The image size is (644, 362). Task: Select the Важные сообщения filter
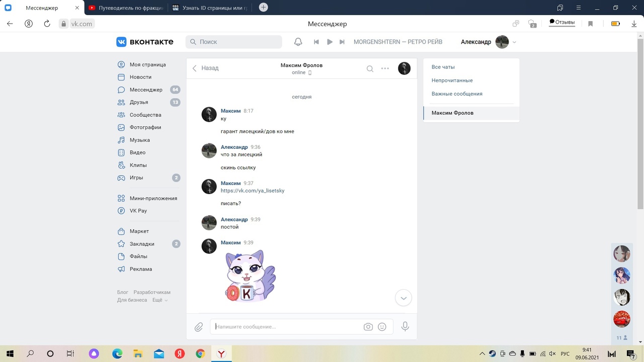[457, 94]
